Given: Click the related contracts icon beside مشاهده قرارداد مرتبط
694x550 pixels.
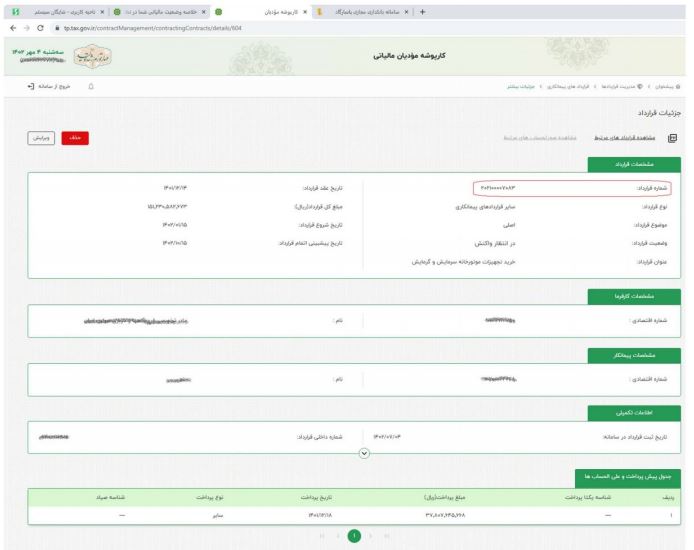Looking at the screenshot, I should coord(673,139).
